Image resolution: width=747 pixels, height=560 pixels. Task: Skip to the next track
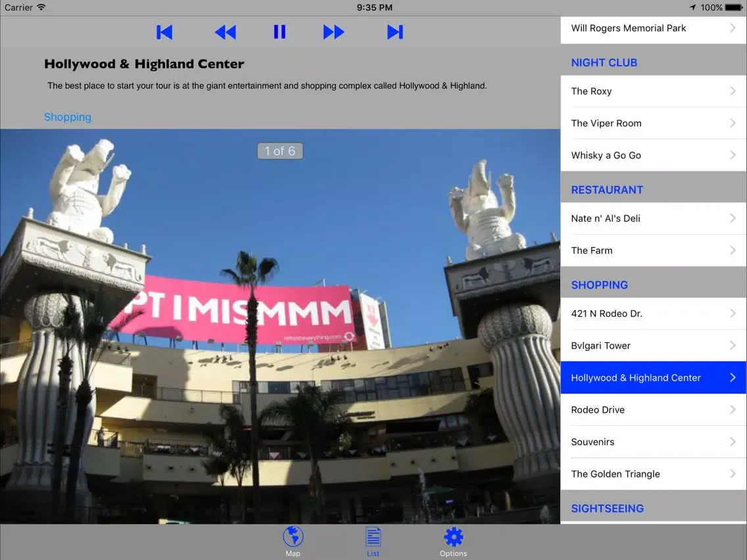395,32
